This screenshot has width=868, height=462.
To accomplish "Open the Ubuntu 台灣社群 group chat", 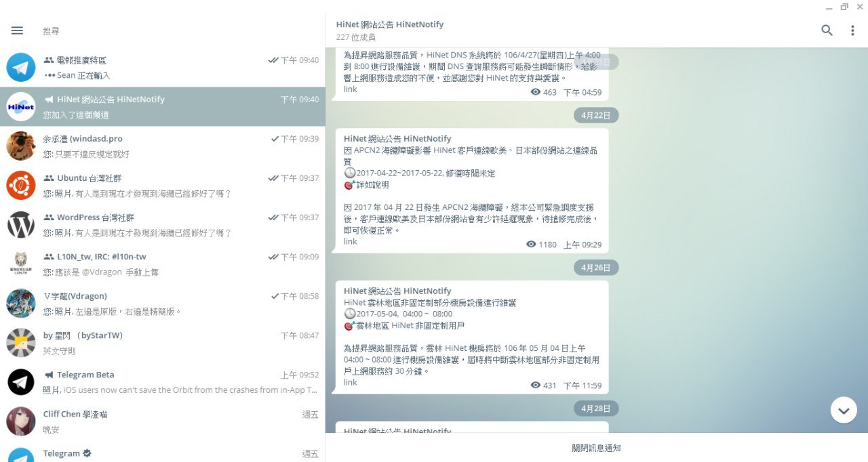I will [x=163, y=185].
